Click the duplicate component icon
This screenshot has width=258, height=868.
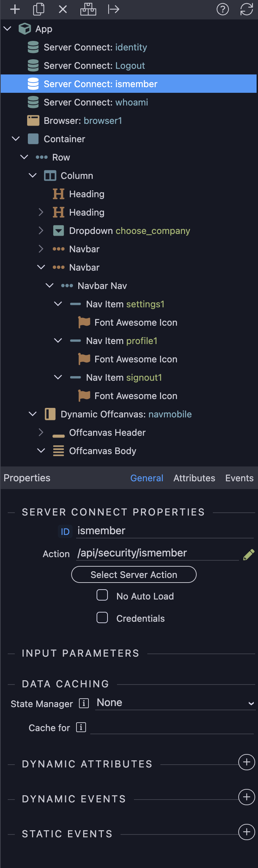(x=39, y=10)
